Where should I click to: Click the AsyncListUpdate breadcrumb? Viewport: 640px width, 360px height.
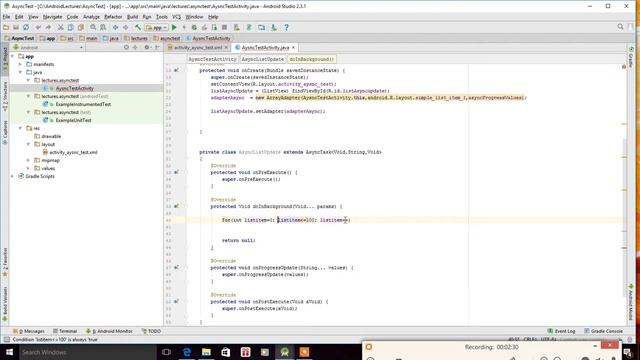(262, 59)
